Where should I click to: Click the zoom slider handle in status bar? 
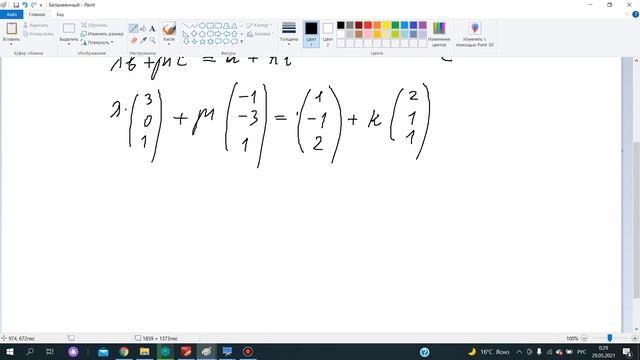tap(609, 338)
